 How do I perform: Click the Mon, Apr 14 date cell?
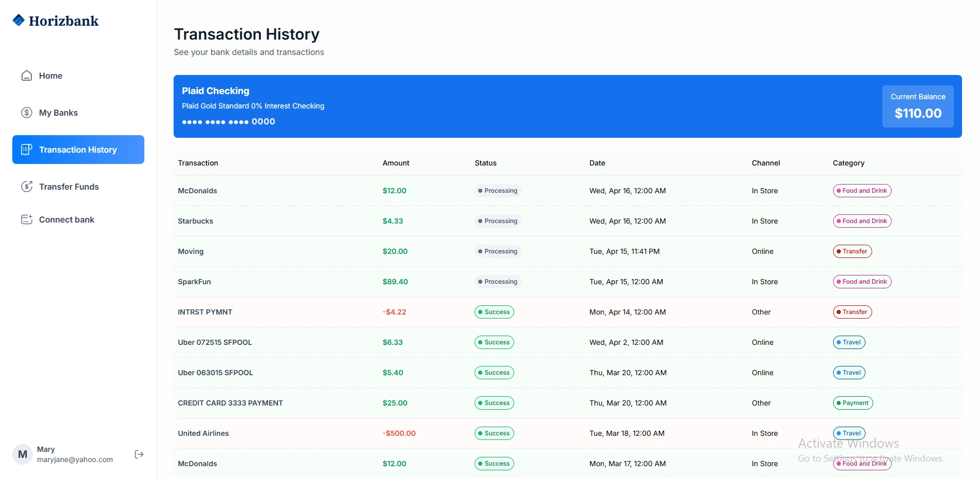(x=628, y=312)
